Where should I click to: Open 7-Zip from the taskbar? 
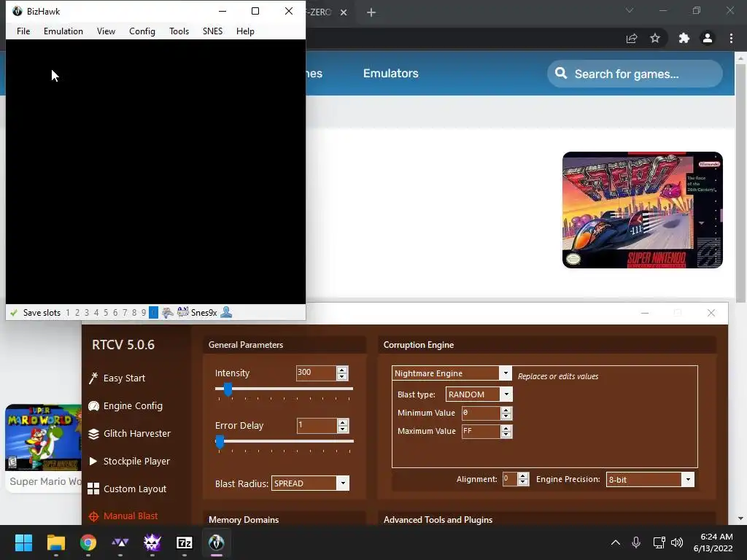[185, 542]
